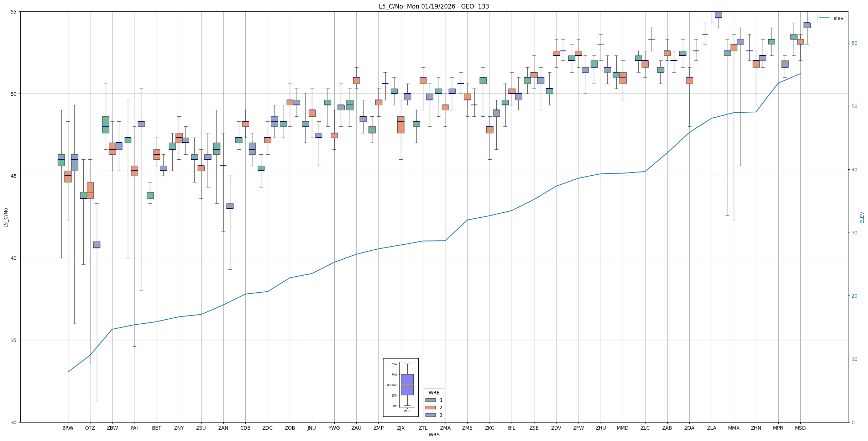Click the chart title text

[x=434, y=6]
